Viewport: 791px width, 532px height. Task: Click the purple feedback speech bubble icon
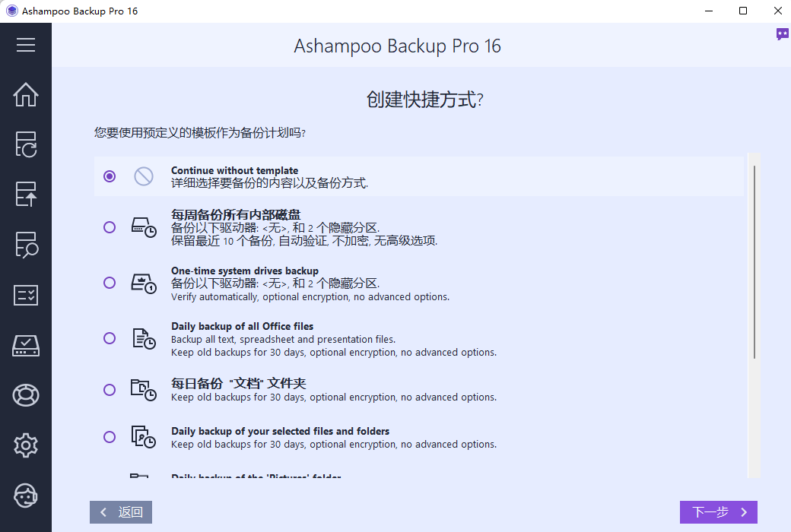(x=782, y=34)
